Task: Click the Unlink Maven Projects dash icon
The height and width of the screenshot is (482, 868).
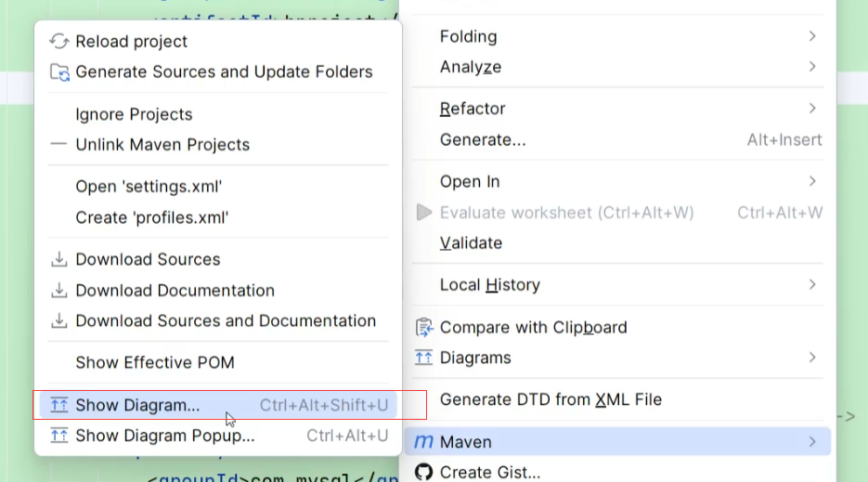Action: pos(59,145)
